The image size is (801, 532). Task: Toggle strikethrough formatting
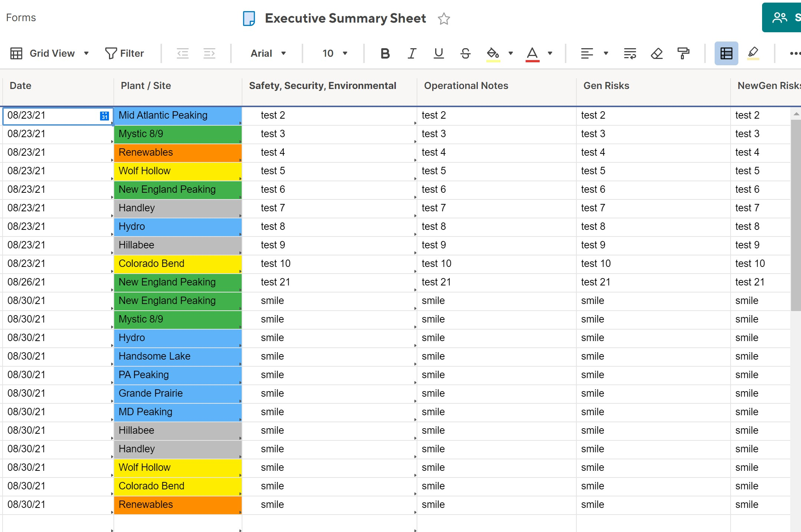(x=466, y=53)
